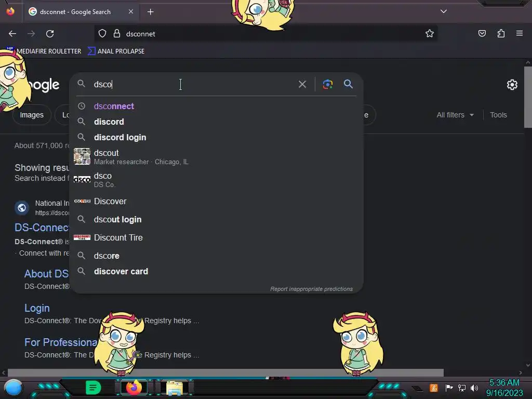Screen dimensions: 532x399
Task: Click in the Google search field
Action: pyautogui.click(x=193, y=84)
